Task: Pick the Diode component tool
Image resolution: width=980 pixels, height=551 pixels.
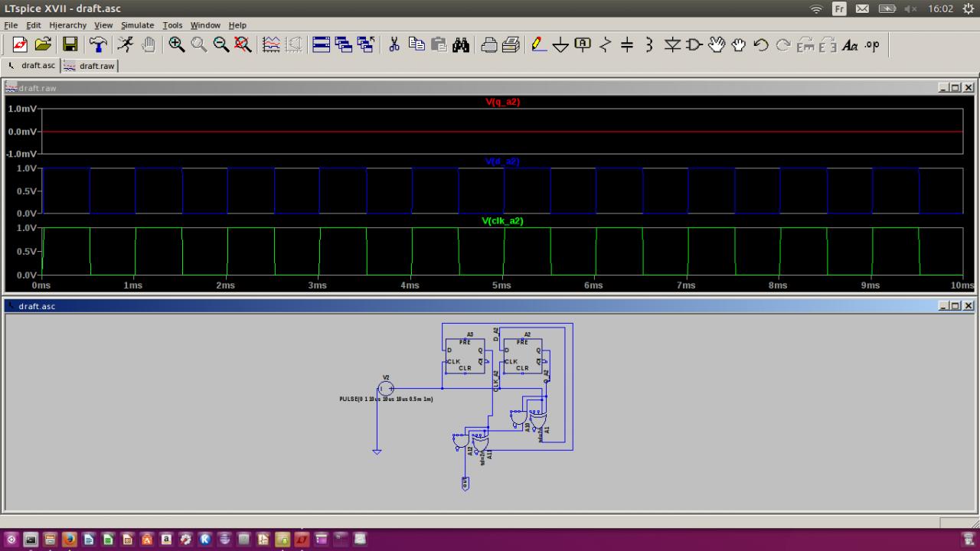Action: tap(672, 45)
